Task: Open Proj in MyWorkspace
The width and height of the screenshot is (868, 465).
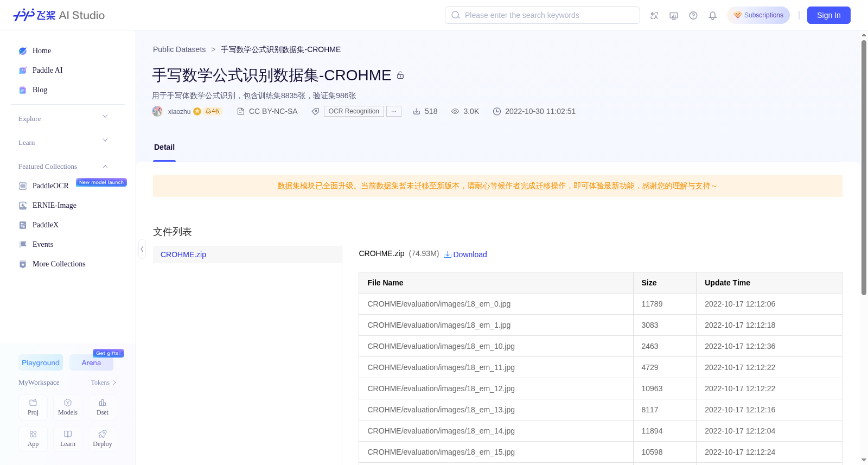Action: point(33,407)
